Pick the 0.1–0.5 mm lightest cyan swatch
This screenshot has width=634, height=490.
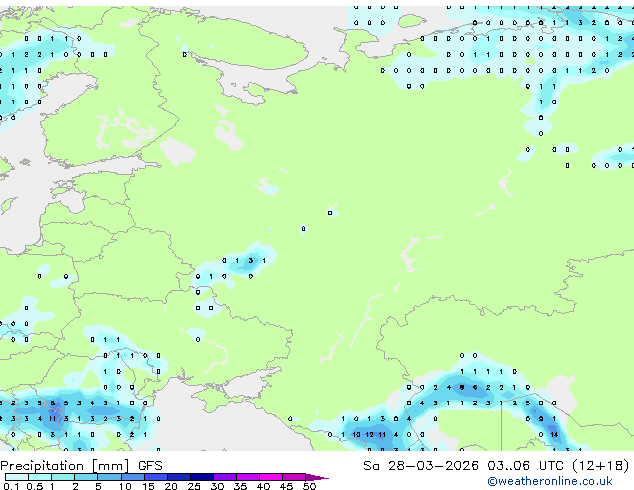[17, 477]
